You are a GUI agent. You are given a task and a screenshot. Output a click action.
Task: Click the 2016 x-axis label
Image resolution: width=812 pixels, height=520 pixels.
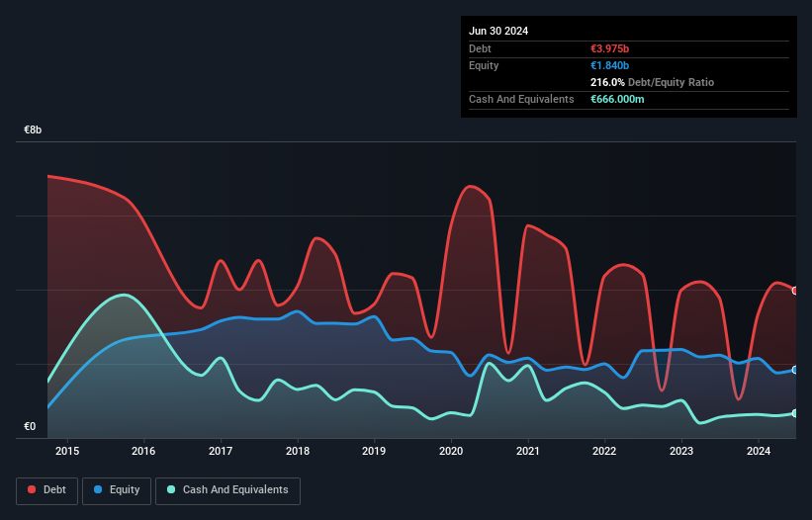point(143,451)
